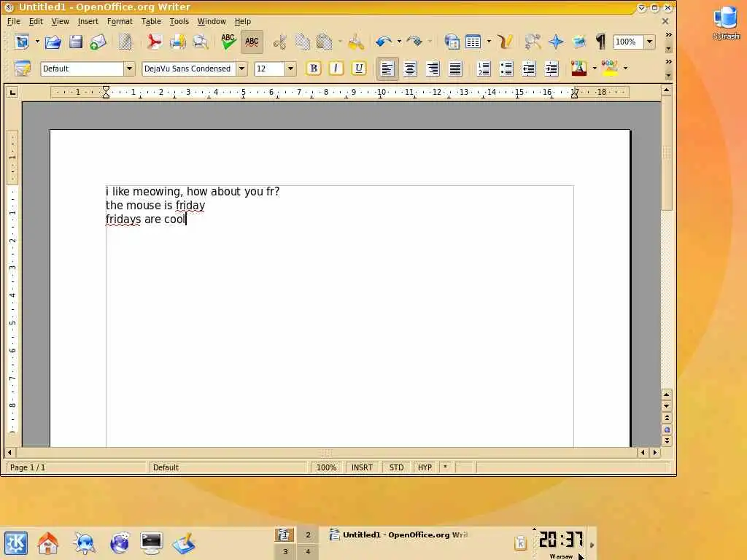Insert a hyperlink with the Hyperlink icon
The image size is (747, 560).
[x=452, y=42]
